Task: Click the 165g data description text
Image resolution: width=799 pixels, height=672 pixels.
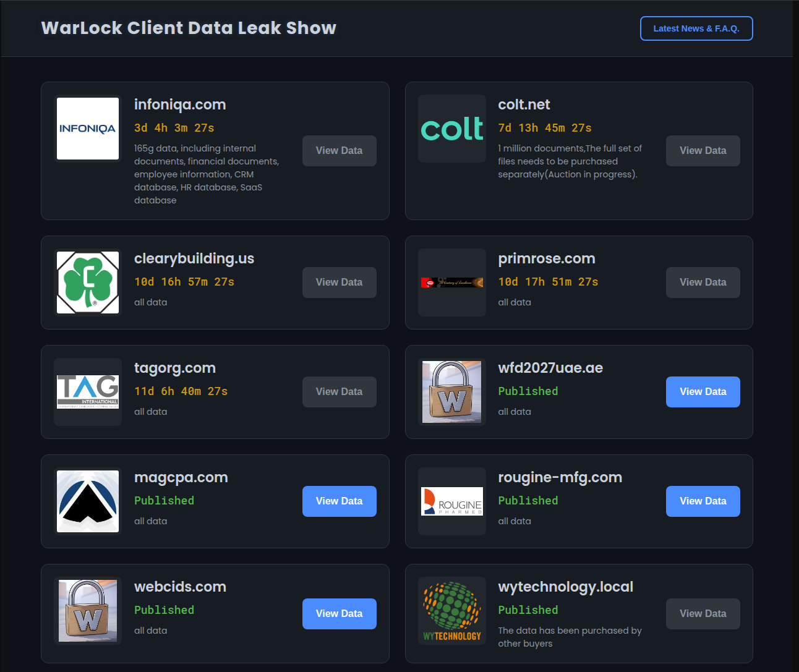Action: (x=207, y=174)
